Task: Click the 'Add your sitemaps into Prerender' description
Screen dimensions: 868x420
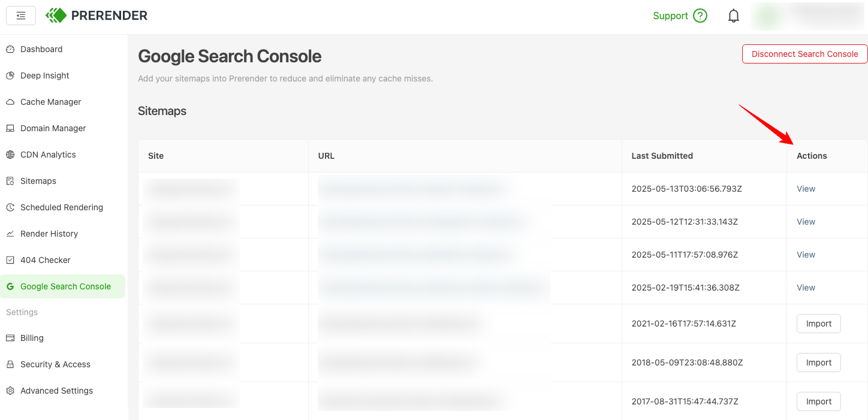Action: coord(285,78)
